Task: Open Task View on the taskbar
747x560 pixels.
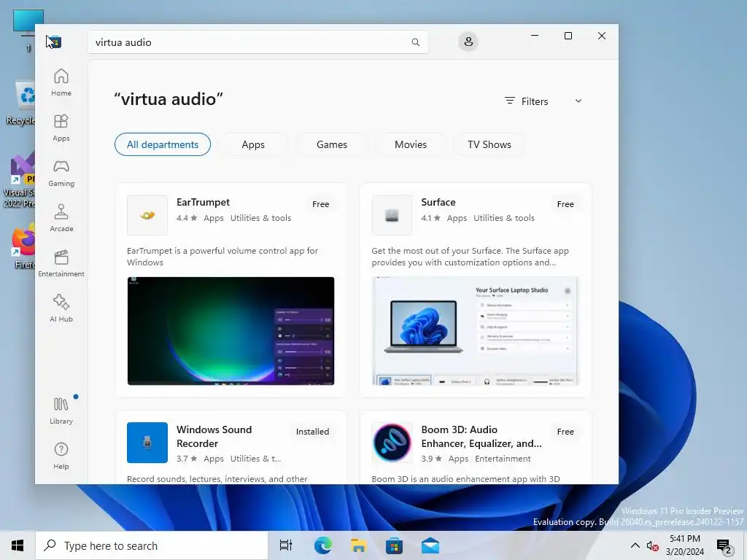Action: pyautogui.click(x=286, y=545)
